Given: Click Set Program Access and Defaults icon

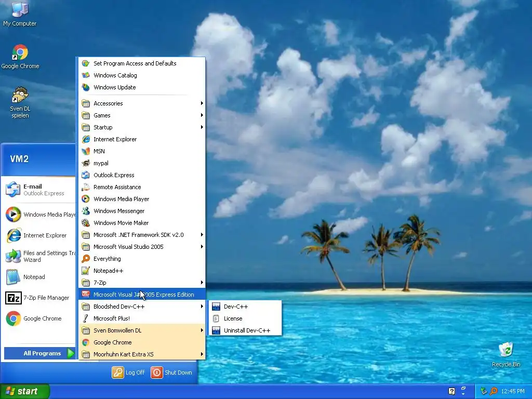Looking at the screenshot, I should 86,63.
